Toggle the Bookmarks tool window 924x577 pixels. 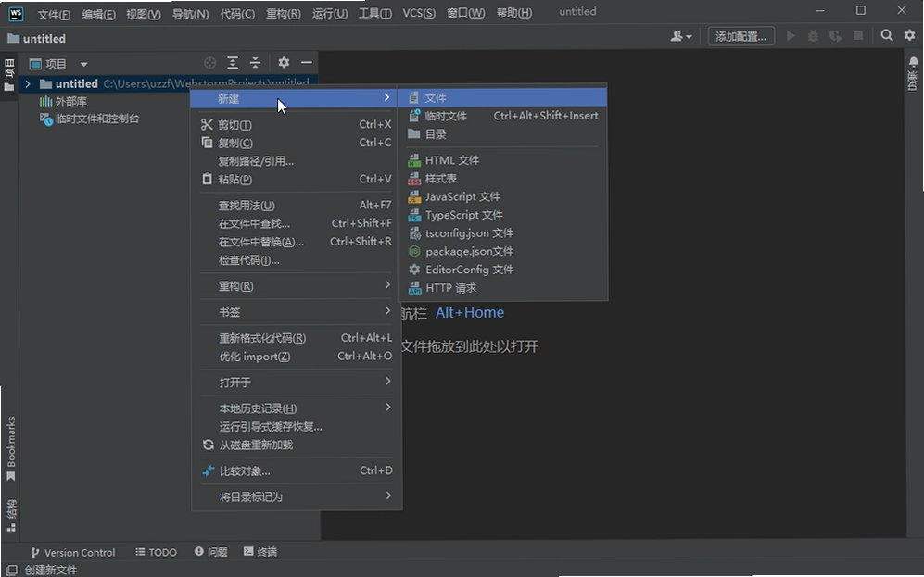(x=10, y=449)
